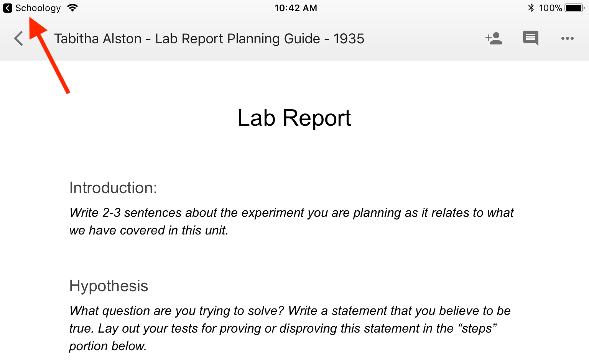Tap the Tabitha Alston document title
This screenshot has width=589, height=364.
[209, 39]
